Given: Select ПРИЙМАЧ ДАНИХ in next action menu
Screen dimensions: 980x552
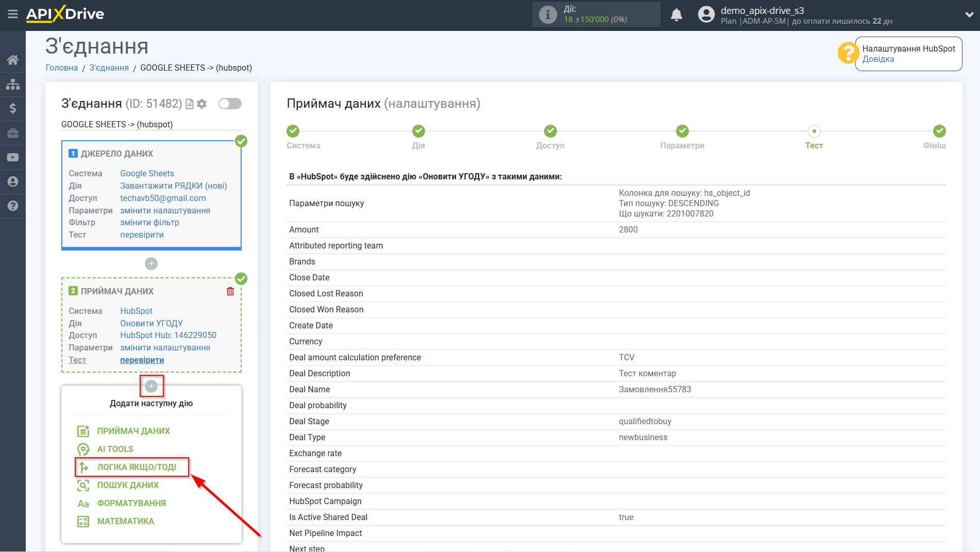Looking at the screenshot, I should (133, 431).
